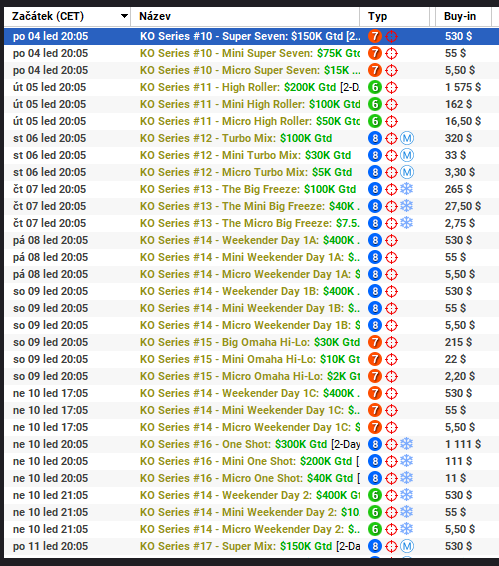Viewport: 499px width, 566px height.
Task: Open the Začátek (CET) column sort dropdown arrow
Action: pyautogui.click(x=124, y=16)
